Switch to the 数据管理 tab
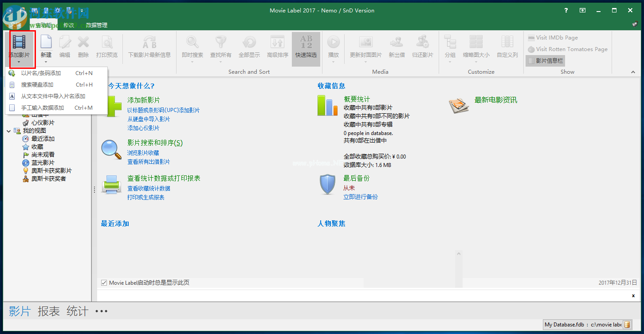 coord(96,25)
